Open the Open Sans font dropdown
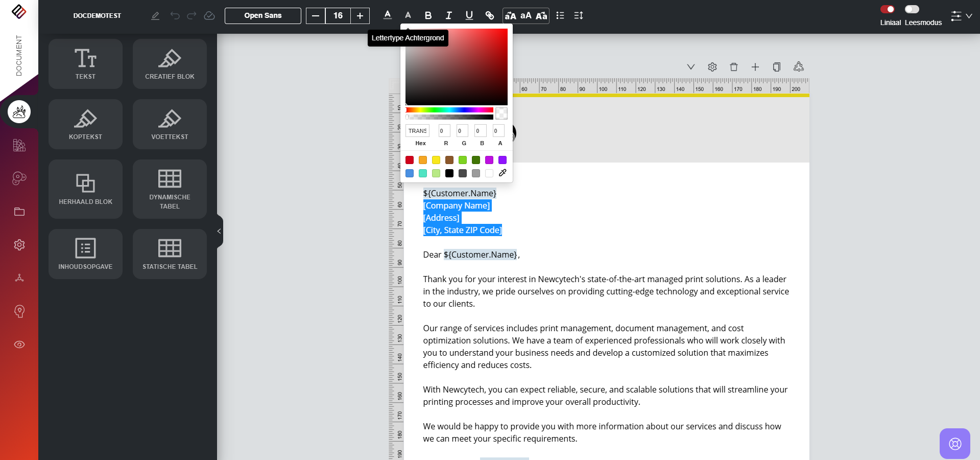 click(x=263, y=15)
